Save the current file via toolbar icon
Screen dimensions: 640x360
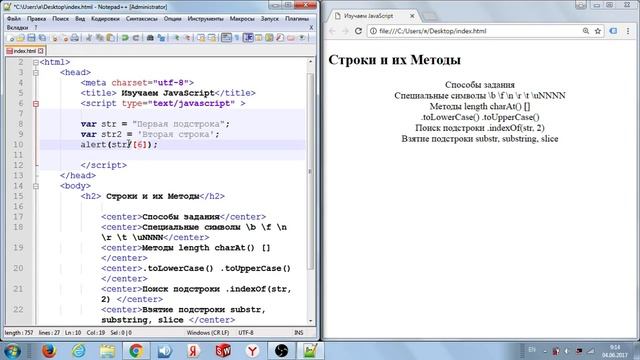tap(31, 38)
